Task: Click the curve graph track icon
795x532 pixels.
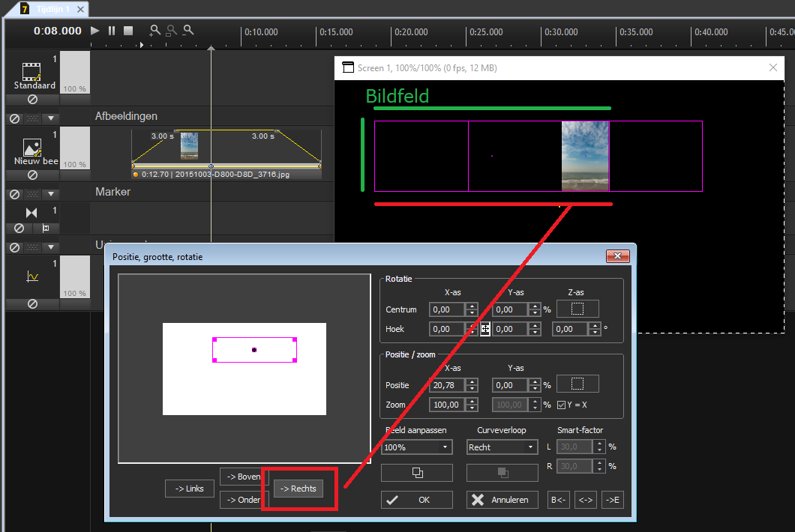Action: (x=31, y=276)
